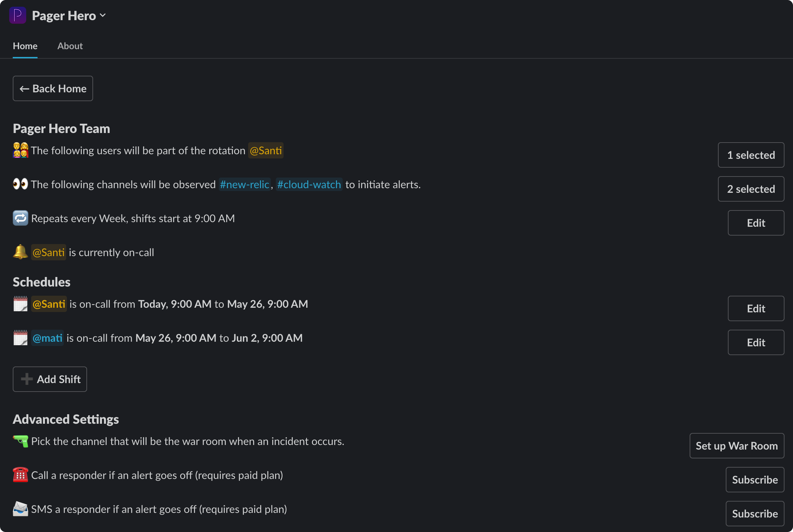Go back using Back Home button

[53, 88]
